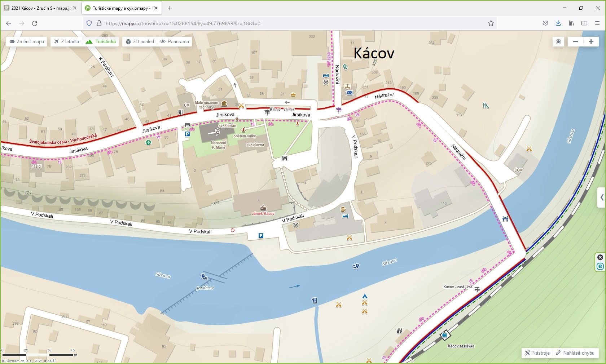Select the Turistická map layer
This screenshot has height=364, width=606.
[101, 41]
